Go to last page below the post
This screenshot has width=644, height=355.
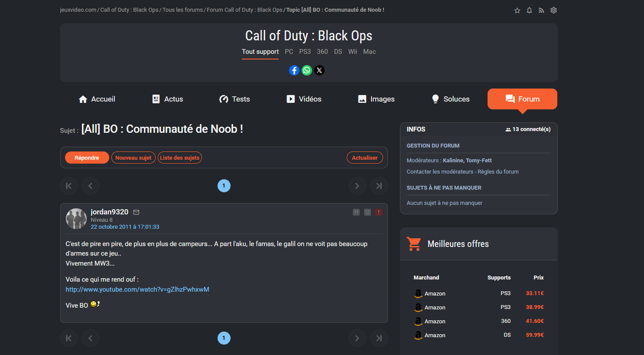pos(379,338)
